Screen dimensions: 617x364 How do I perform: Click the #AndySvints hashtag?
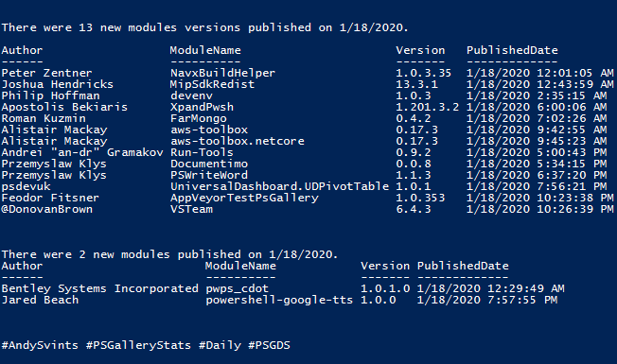coord(40,345)
